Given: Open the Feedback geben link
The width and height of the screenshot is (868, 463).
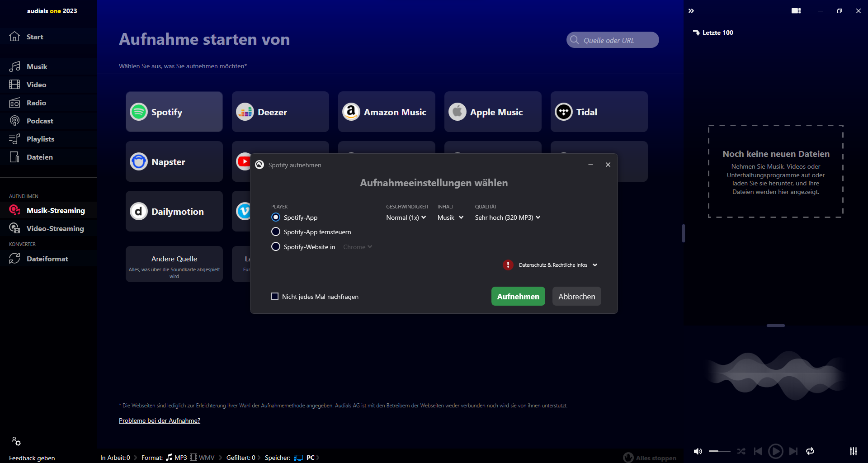Looking at the screenshot, I should click(32, 458).
